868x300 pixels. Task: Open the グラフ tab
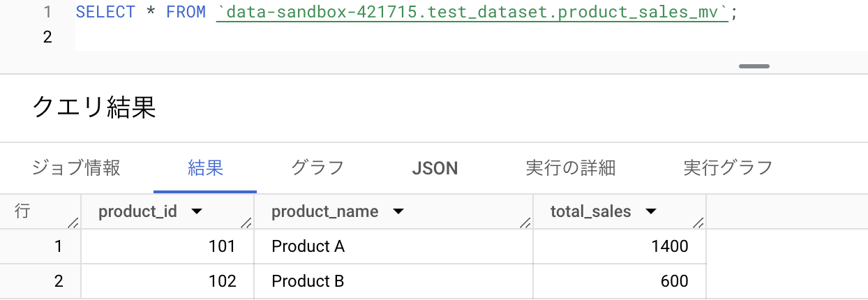pyautogui.click(x=317, y=168)
